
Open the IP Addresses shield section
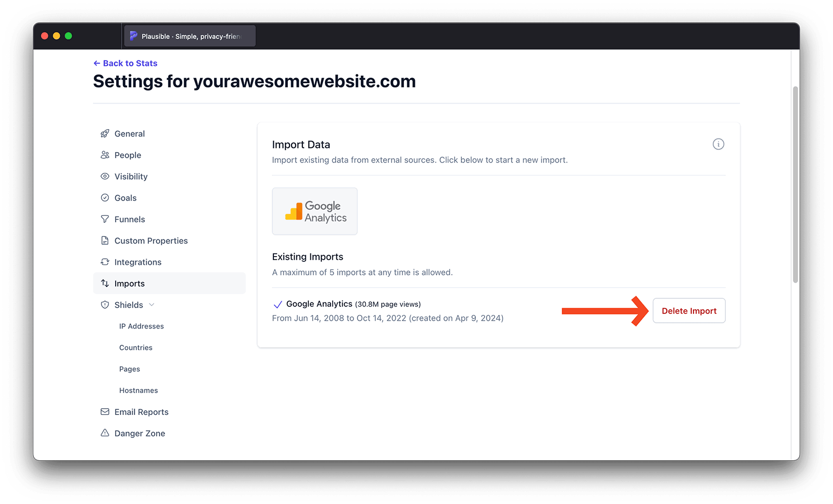pos(141,326)
